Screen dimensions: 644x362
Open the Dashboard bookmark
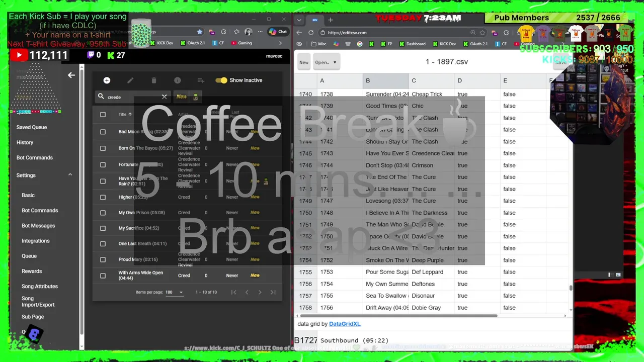[x=412, y=44]
